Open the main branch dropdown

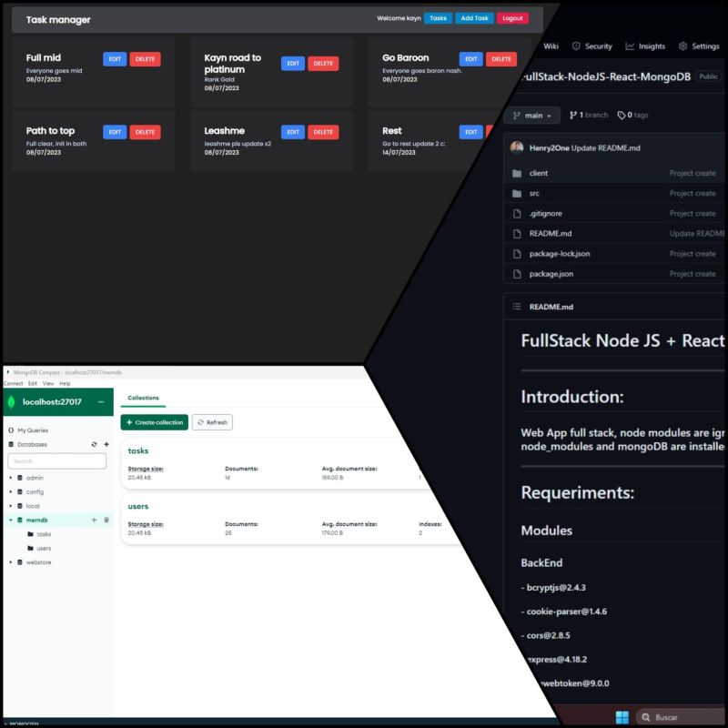(531, 116)
